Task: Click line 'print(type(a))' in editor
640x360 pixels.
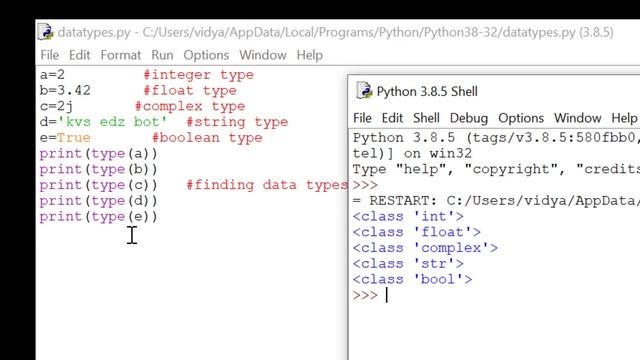Action: pos(98,153)
